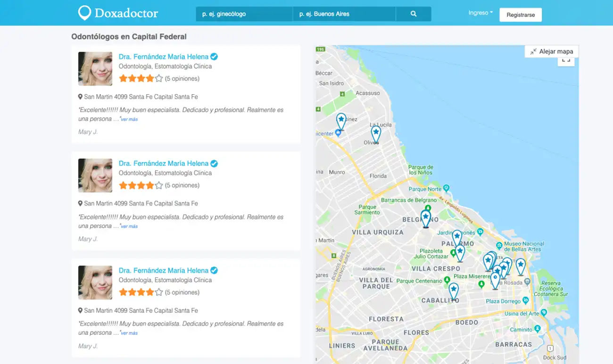Click the star rating in third card
The height and width of the screenshot is (364, 613).
pyautogui.click(x=141, y=292)
